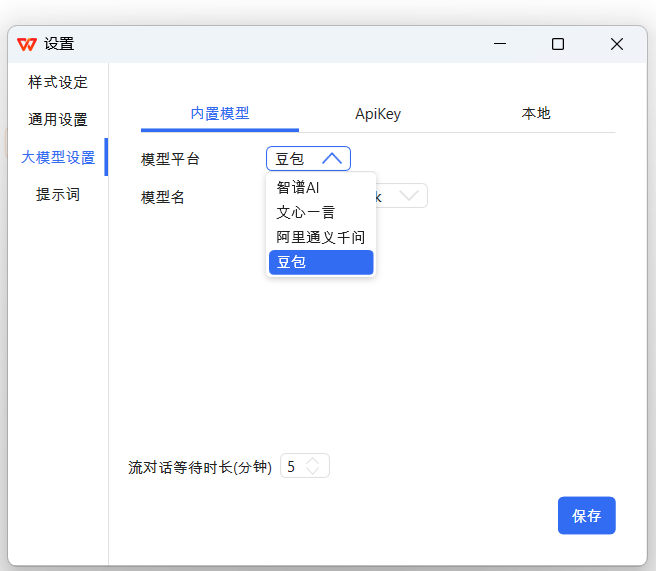The height and width of the screenshot is (571, 656).
Task: Click the 保存 button
Action: tap(586, 516)
